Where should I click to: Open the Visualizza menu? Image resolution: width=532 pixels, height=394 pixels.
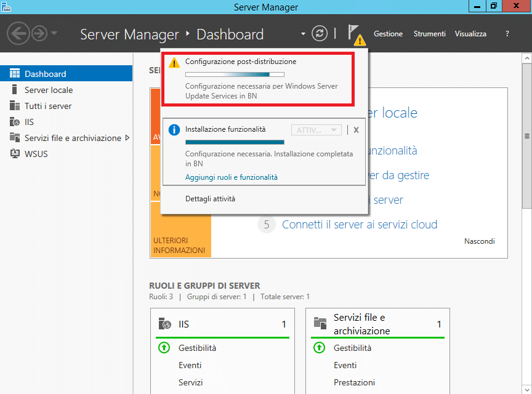click(x=470, y=34)
